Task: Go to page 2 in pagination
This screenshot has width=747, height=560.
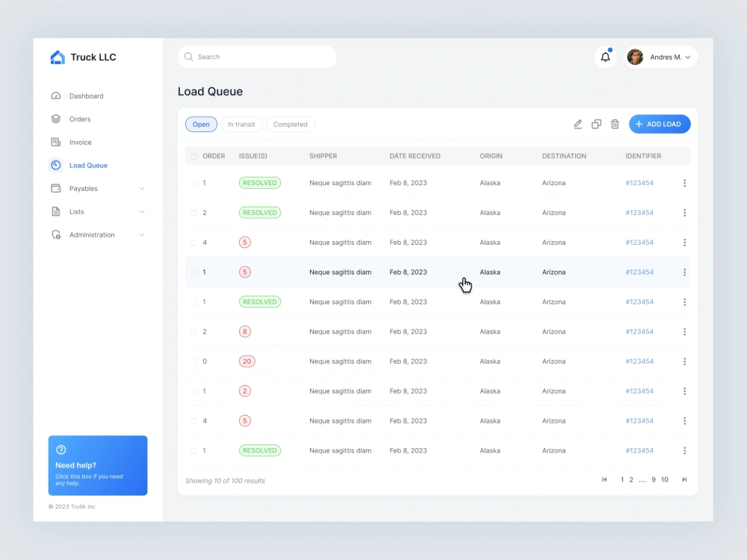Action: click(630, 479)
